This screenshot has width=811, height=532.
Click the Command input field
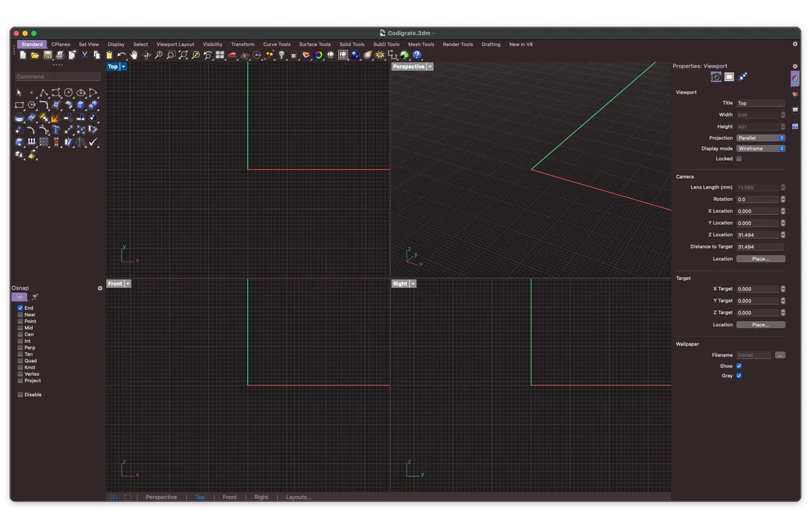pyautogui.click(x=57, y=77)
